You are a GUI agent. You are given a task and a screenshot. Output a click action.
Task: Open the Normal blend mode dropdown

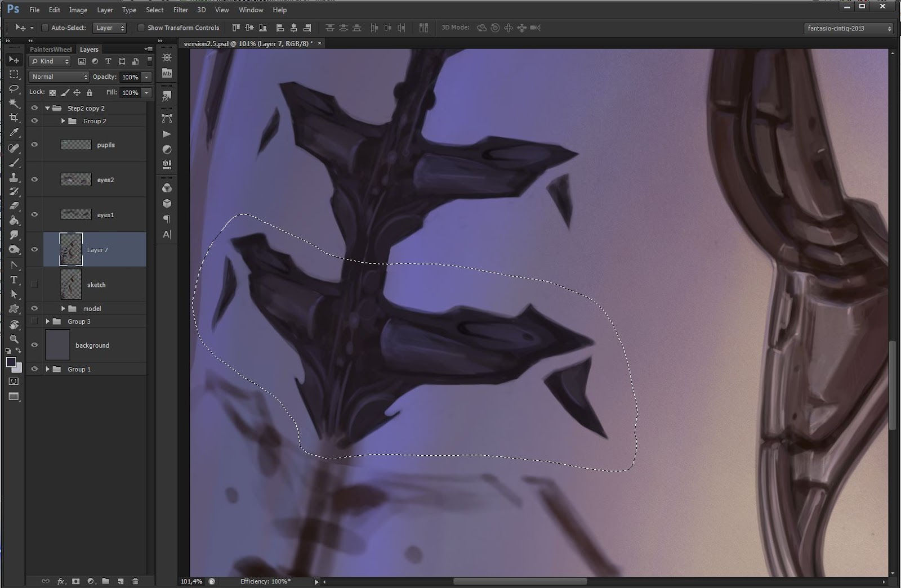pyautogui.click(x=59, y=77)
